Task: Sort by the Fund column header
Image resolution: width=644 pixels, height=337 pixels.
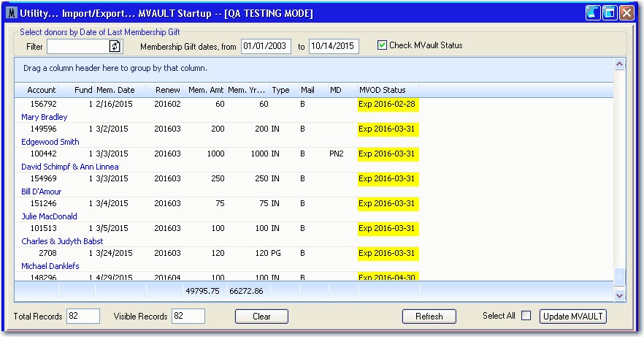Action: coord(77,90)
